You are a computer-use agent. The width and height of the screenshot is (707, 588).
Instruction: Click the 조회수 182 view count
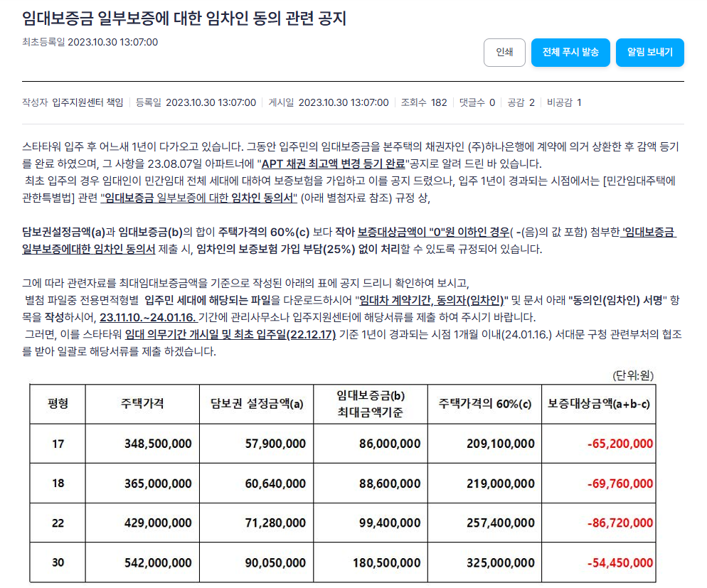click(x=424, y=102)
